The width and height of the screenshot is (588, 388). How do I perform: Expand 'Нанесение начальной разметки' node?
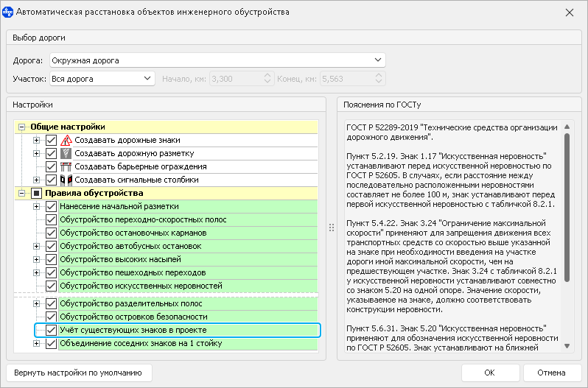click(x=36, y=206)
